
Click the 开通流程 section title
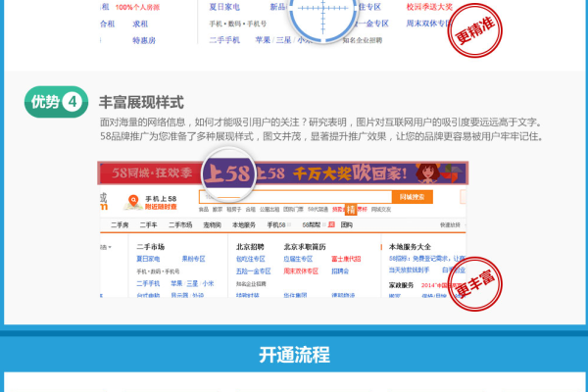(294, 355)
